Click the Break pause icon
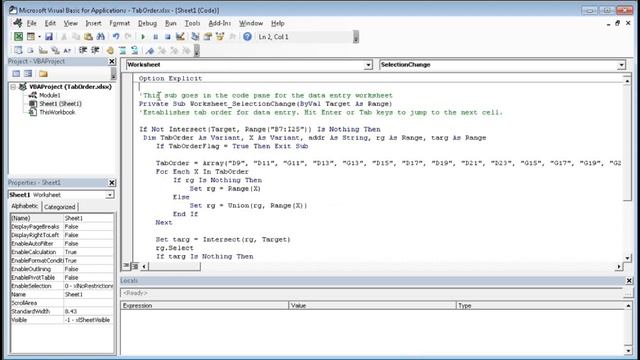640x360 pixels. 155,37
